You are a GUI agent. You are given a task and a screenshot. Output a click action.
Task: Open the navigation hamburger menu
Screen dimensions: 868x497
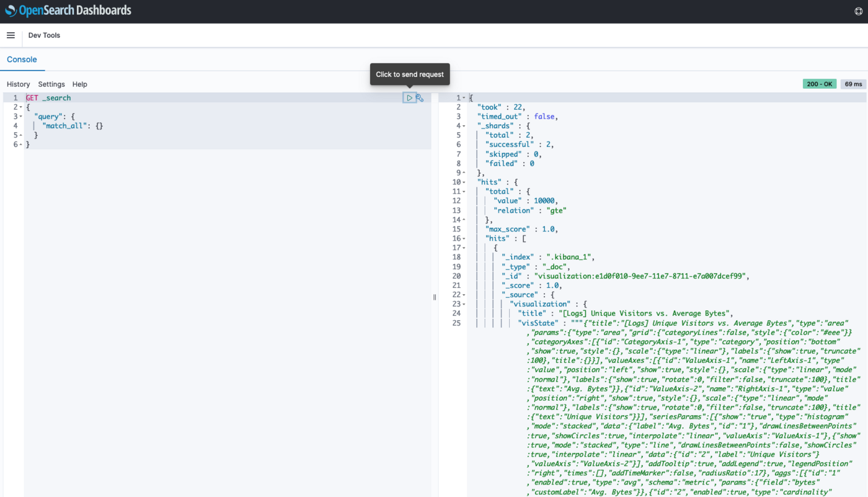[x=11, y=35]
